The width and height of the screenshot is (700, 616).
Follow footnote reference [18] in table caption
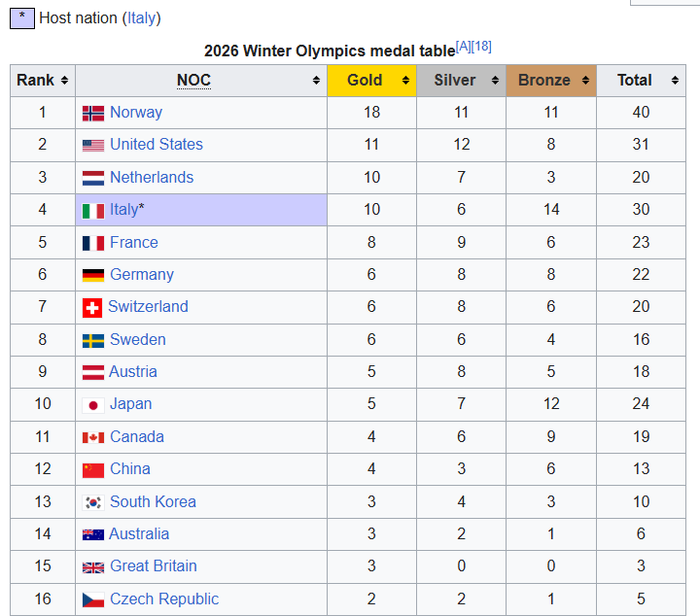[481, 47]
